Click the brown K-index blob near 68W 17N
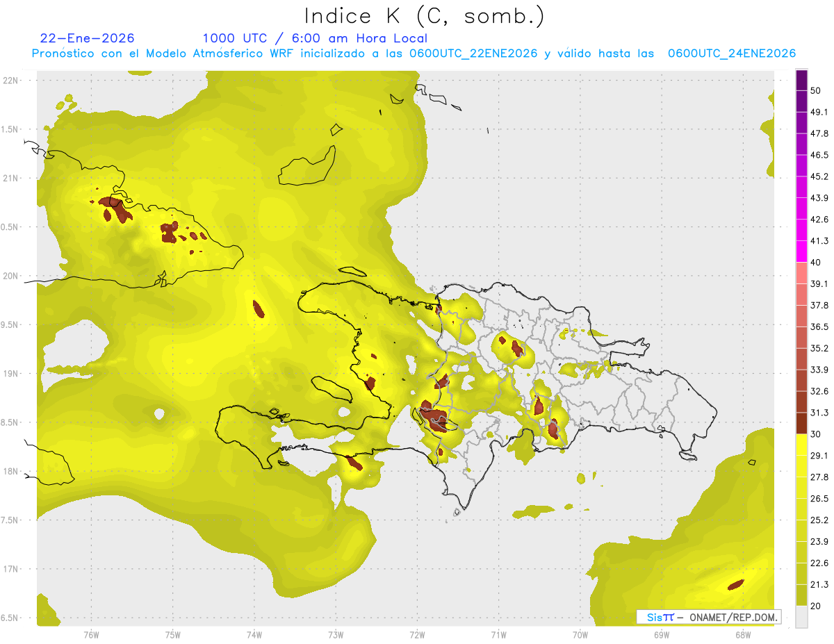Screen dimensions: 834x644 click(x=736, y=585)
